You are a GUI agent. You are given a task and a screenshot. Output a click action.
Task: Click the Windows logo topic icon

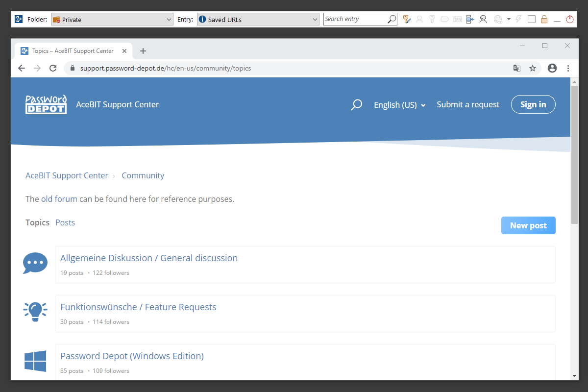(35, 361)
